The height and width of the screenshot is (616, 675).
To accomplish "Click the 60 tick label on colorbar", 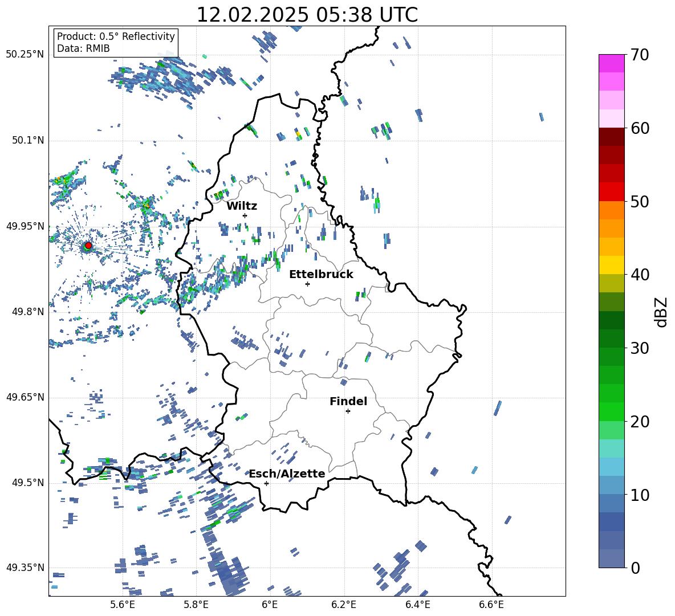I will pyautogui.click(x=640, y=128).
